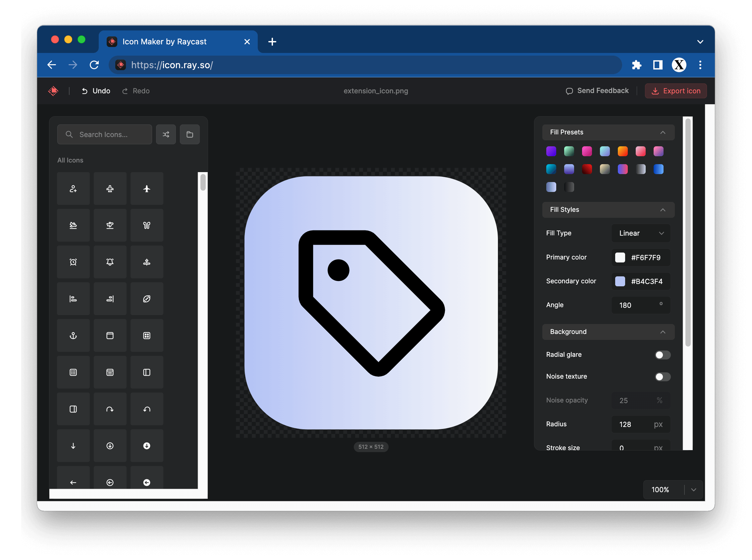Image resolution: width=752 pixels, height=560 pixels.
Task: Pick the anchor icon from the grid
Action: coord(73,336)
